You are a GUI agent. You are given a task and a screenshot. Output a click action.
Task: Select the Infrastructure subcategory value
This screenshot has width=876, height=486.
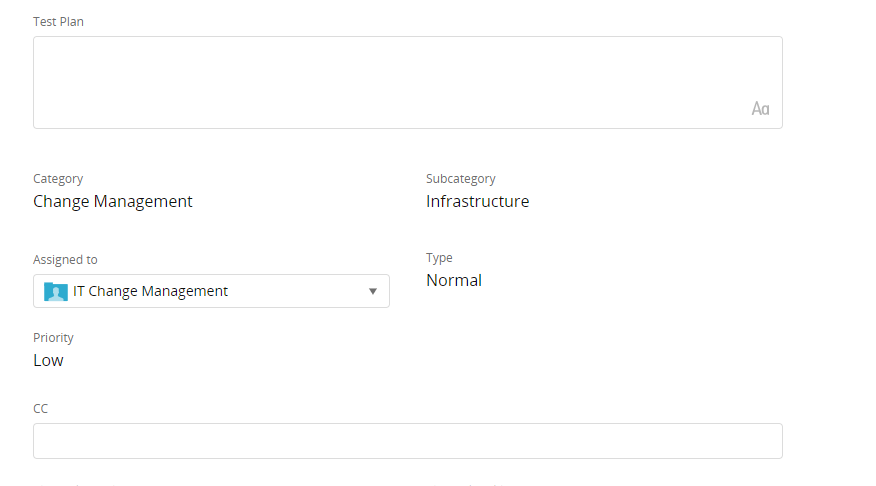point(477,201)
